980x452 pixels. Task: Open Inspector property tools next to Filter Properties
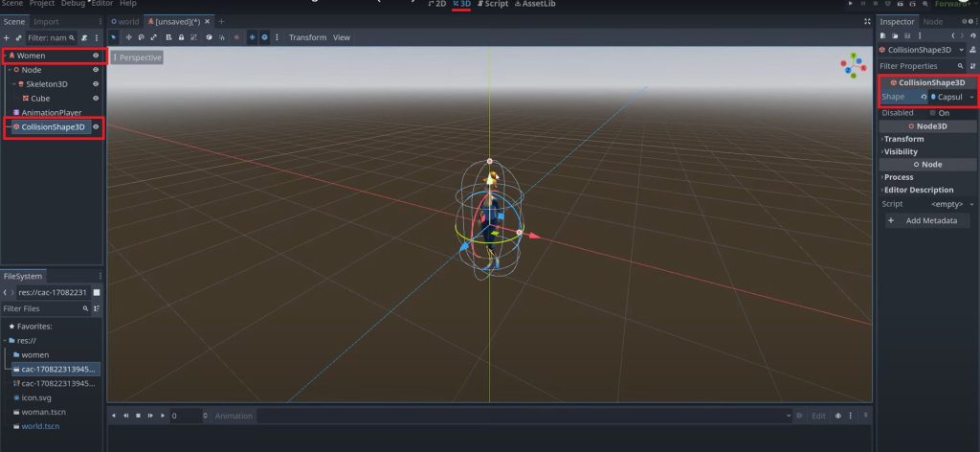tap(972, 66)
